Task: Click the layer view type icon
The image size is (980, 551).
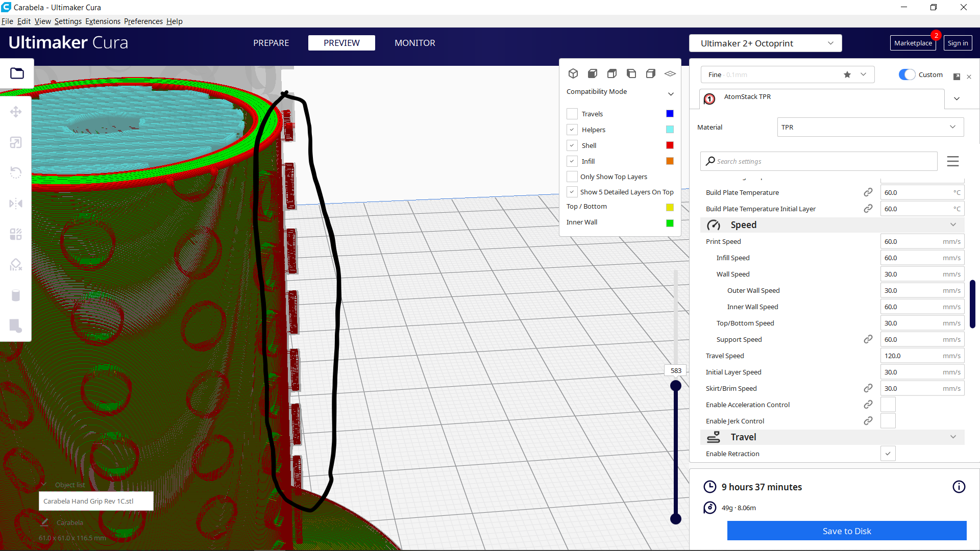Action: pos(670,73)
